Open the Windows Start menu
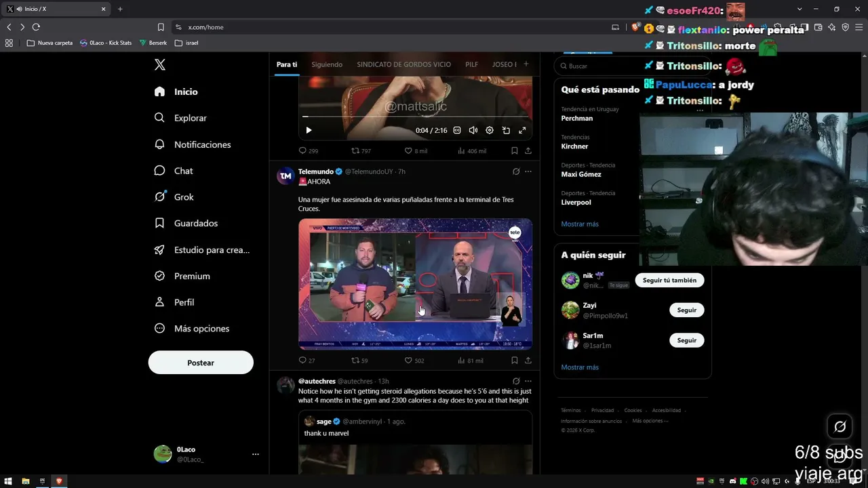Image resolution: width=868 pixels, height=488 pixels. 7,481
